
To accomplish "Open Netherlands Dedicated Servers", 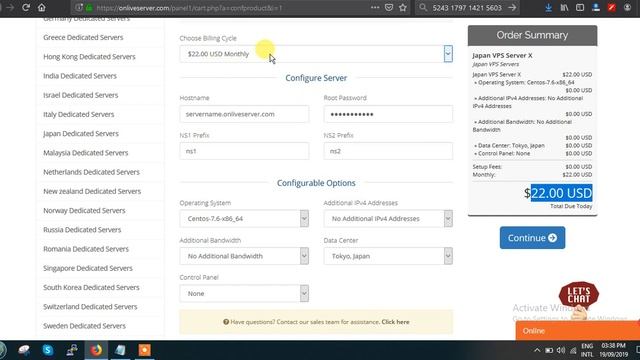I will [91, 172].
